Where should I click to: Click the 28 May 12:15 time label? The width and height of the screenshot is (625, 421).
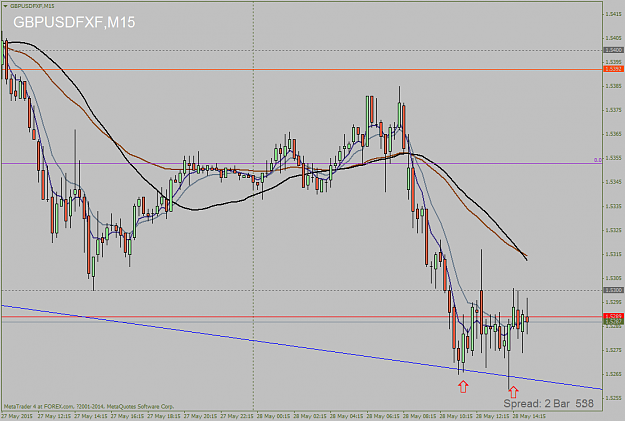493,417
